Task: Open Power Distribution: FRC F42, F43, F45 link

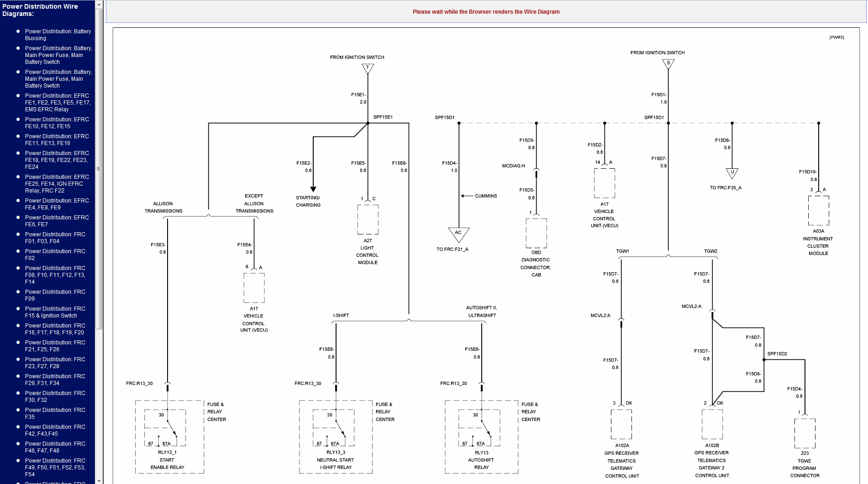Action: point(55,430)
